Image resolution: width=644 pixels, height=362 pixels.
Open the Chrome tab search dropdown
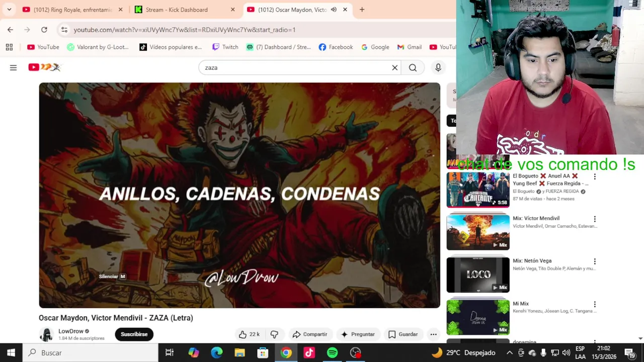(9, 10)
